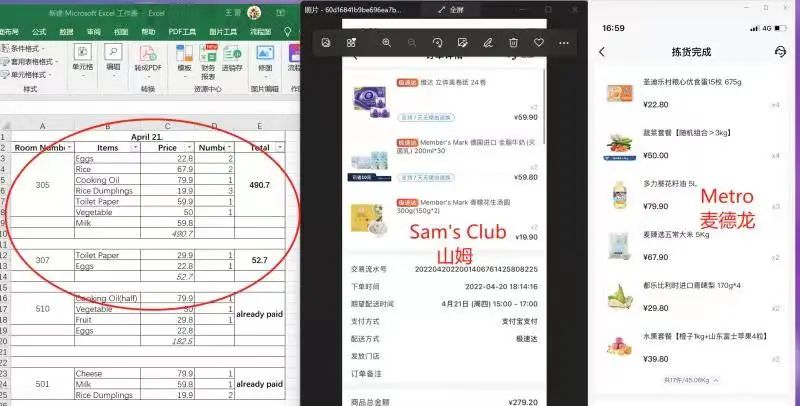Add photo to favorites with heart icon
Viewport: 800px width, 406px height.
coord(539,43)
